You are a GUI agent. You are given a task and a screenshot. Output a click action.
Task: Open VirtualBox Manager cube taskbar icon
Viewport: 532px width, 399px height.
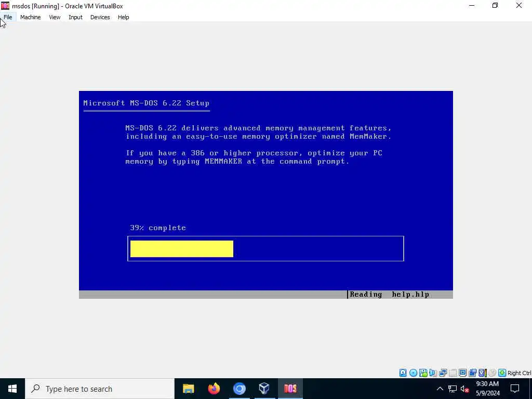coord(264,389)
